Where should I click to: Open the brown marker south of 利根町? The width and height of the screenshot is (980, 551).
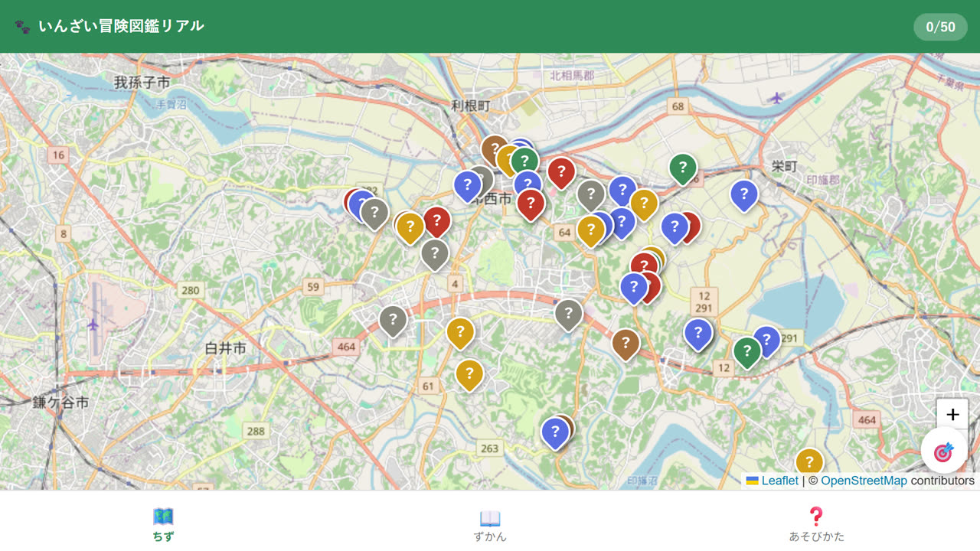click(x=495, y=149)
